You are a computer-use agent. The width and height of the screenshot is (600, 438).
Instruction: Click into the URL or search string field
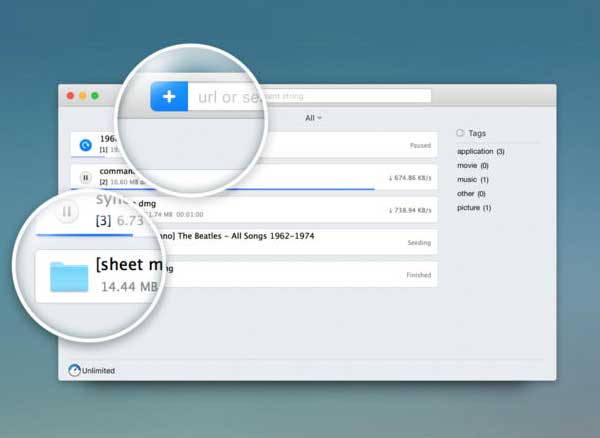(309, 96)
